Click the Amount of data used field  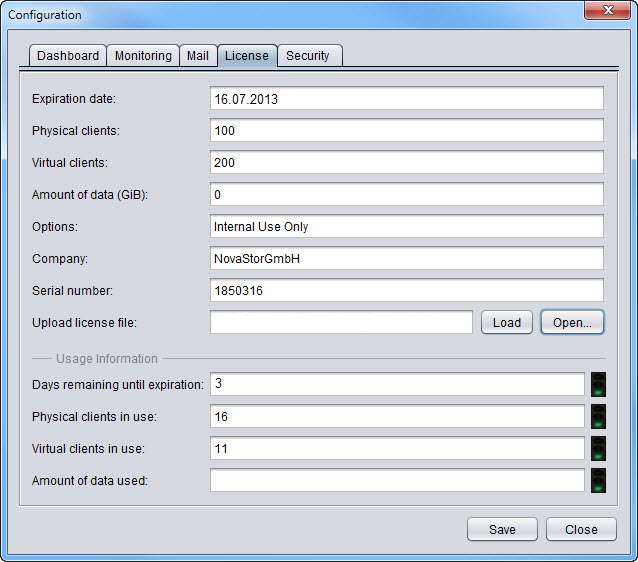point(397,480)
